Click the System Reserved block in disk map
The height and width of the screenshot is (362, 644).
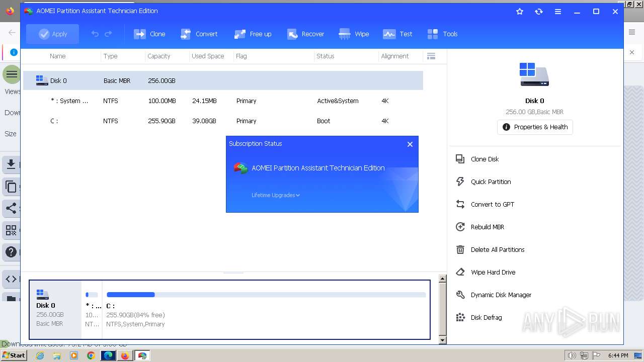click(x=92, y=310)
